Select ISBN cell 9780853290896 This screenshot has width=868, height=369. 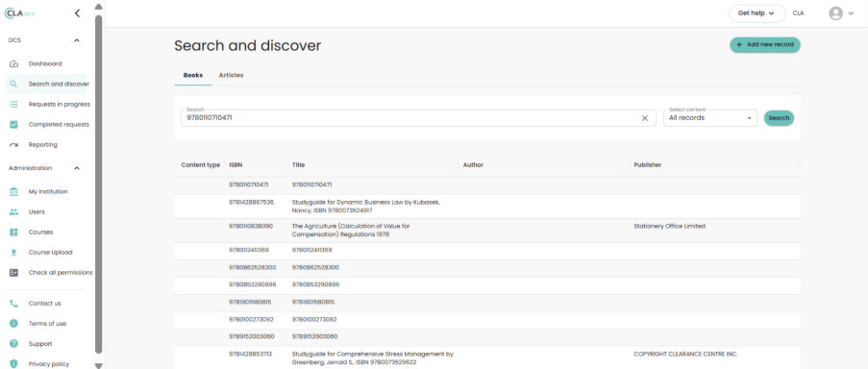(x=253, y=284)
